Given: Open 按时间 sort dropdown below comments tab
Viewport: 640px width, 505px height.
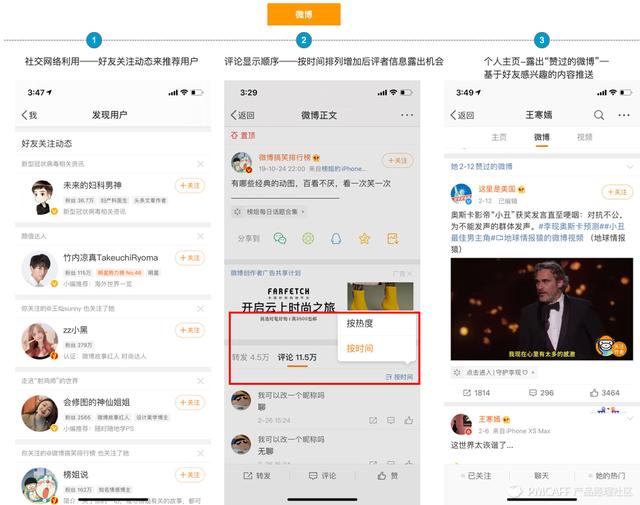Looking at the screenshot, I should click(399, 377).
